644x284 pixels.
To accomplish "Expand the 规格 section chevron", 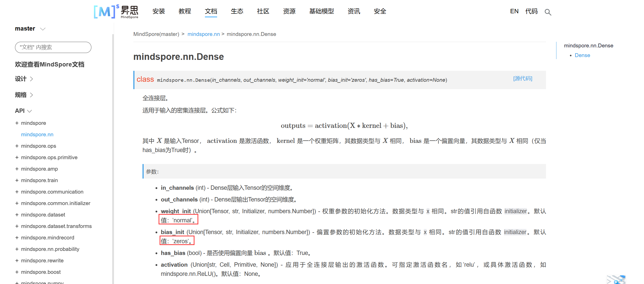I will 32,95.
